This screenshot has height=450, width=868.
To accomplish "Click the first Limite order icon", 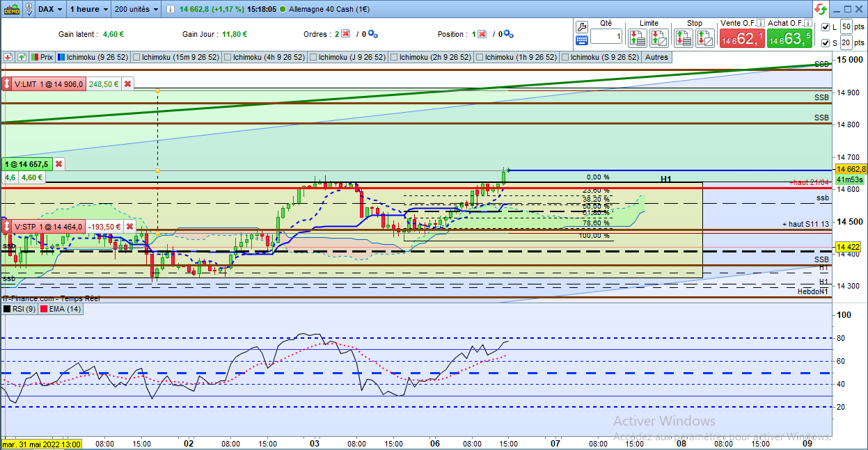I will tap(637, 38).
